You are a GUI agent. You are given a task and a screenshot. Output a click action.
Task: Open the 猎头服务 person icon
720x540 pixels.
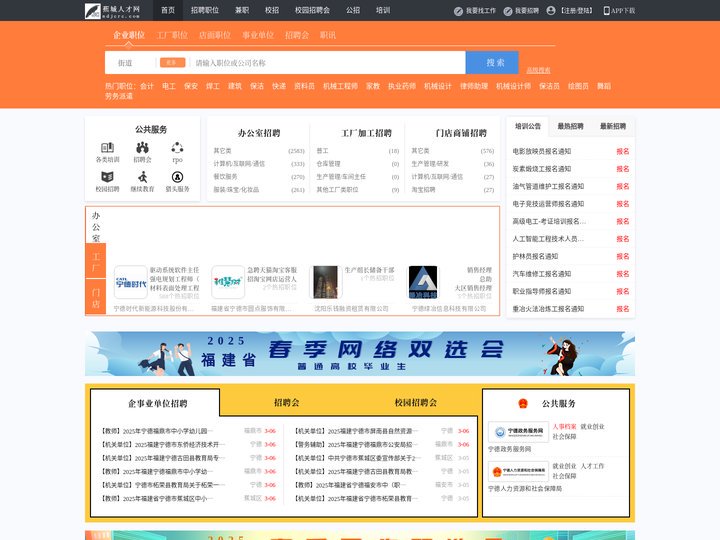click(x=177, y=177)
